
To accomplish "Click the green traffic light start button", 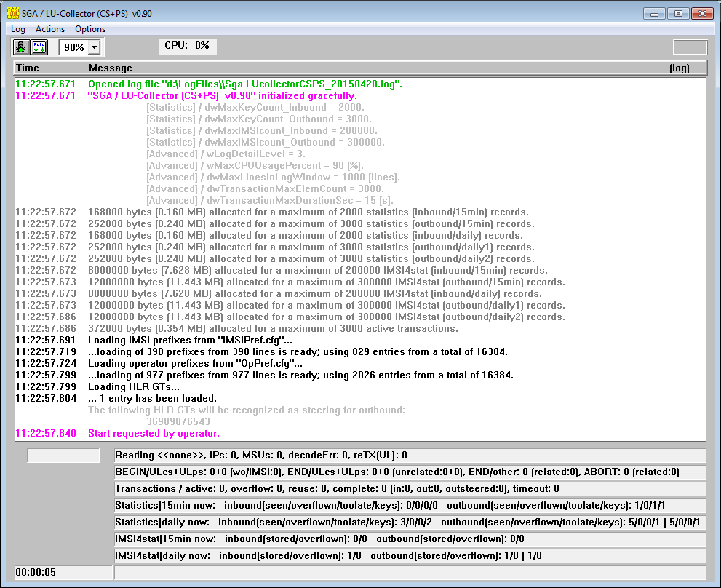I will click(x=21, y=47).
